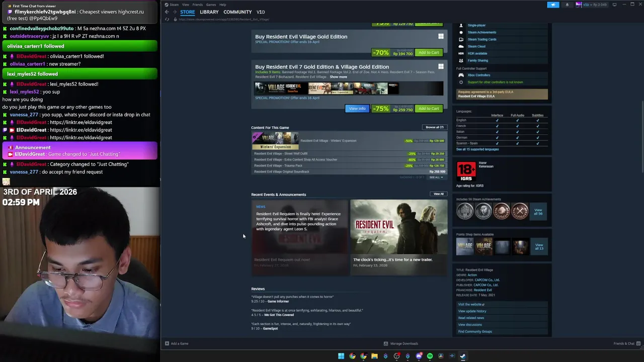644x362 pixels.
Task: Add Village Gold Edition to cart
Action: pyautogui.click(x=429, y=52)
